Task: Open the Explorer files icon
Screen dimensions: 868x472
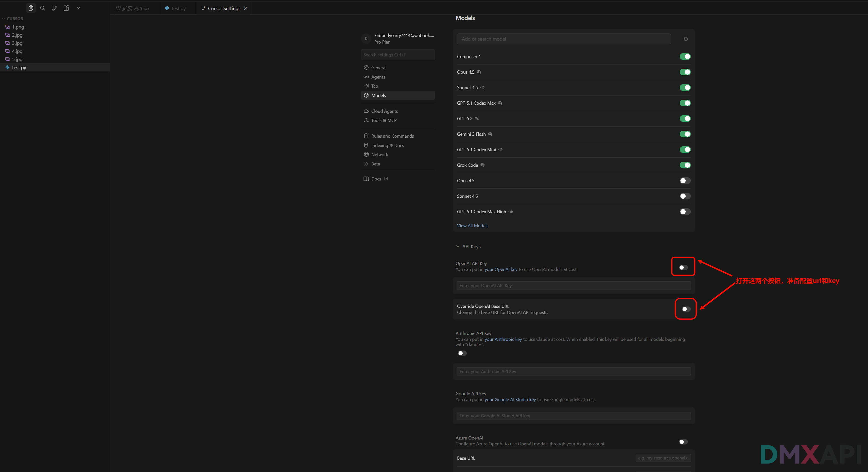Action: [x=31, y=8]
